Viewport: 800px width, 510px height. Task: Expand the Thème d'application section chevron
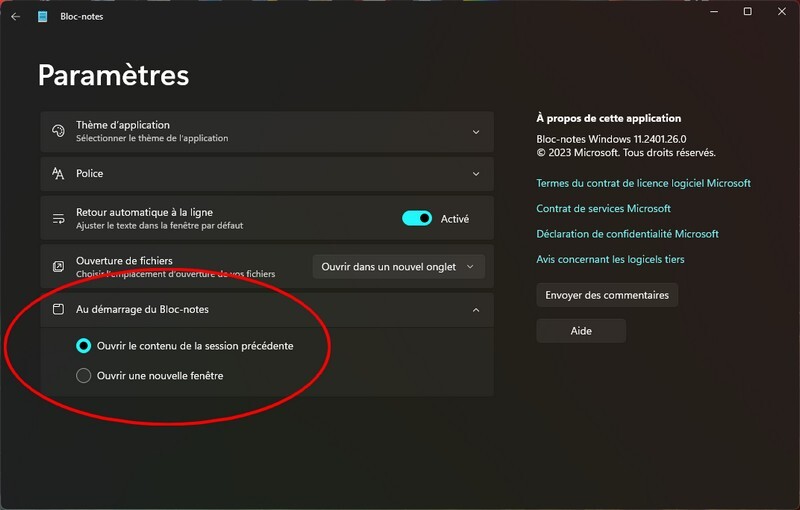[476, 132]
